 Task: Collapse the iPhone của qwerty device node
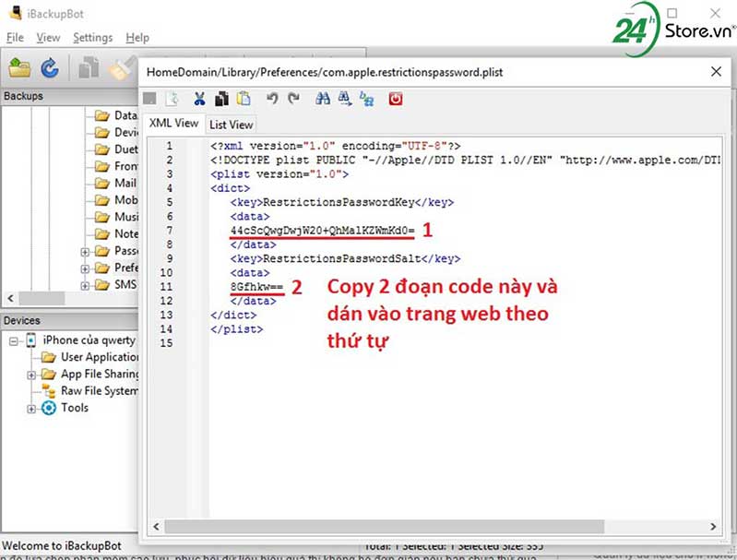[x=16, y=340]
